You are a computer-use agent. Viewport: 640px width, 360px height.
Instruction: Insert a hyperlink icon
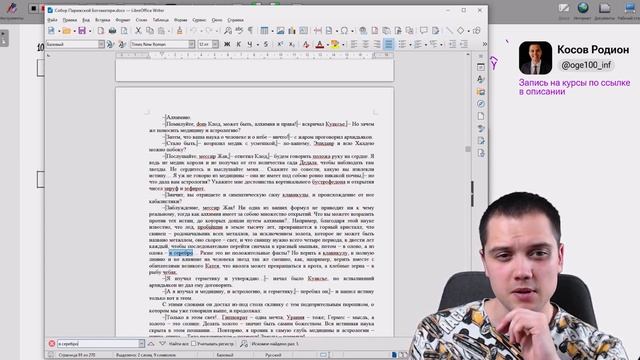(363, 31)
